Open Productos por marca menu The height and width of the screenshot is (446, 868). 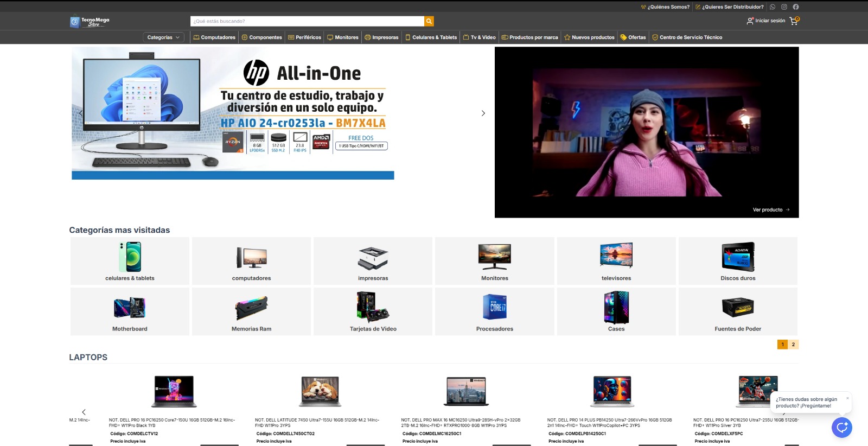[529, 37]
